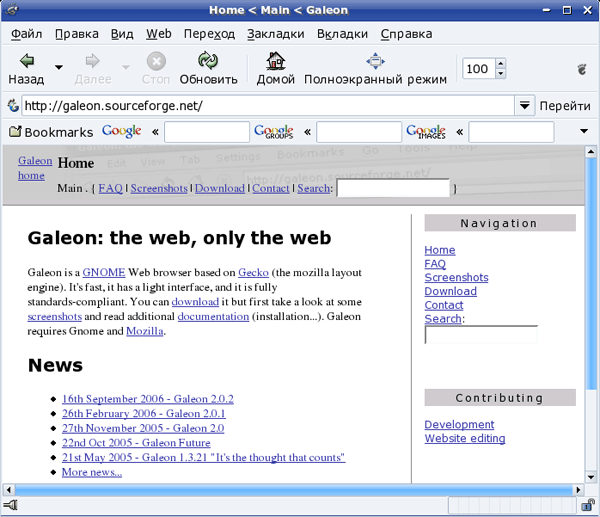The width and height of the screenshot is (600, 517).
Task: Open the FAQ link in the header bar
Action: pos(110,188)
